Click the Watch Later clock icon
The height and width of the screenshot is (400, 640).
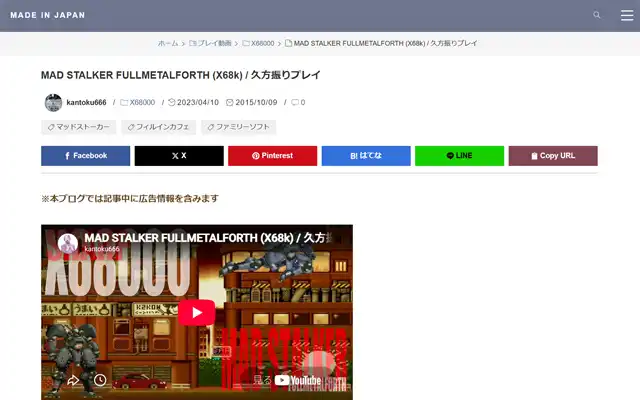[100, 380]
